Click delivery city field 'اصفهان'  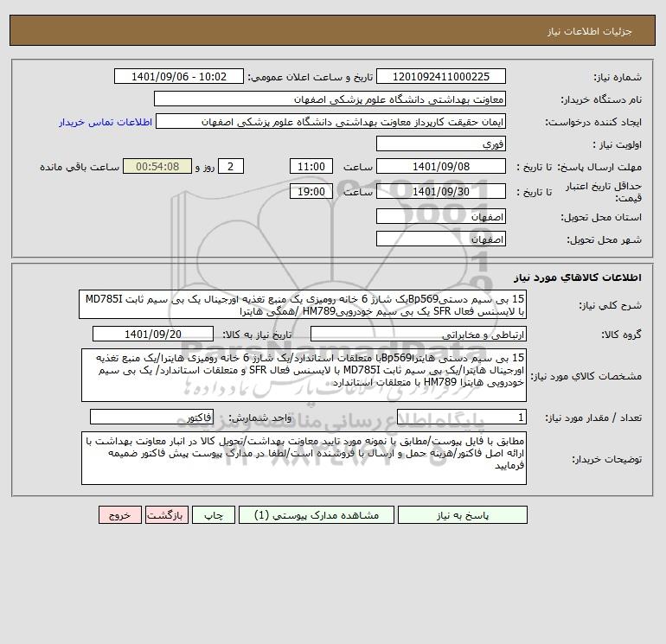point(441,239)
